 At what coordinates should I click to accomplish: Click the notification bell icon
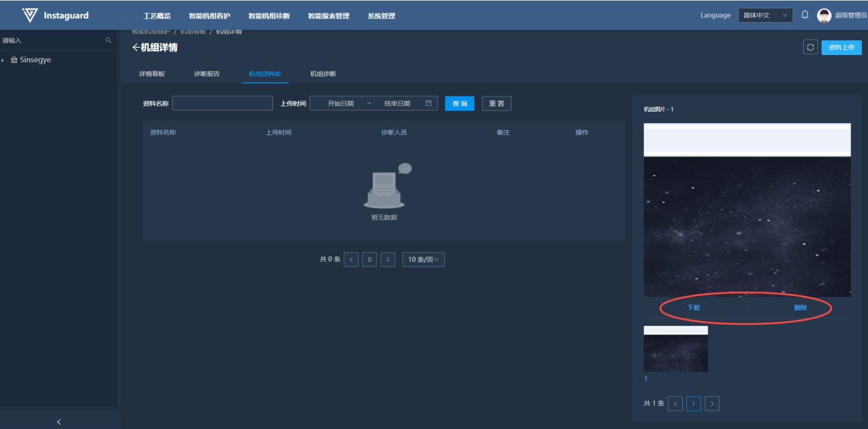805,15
